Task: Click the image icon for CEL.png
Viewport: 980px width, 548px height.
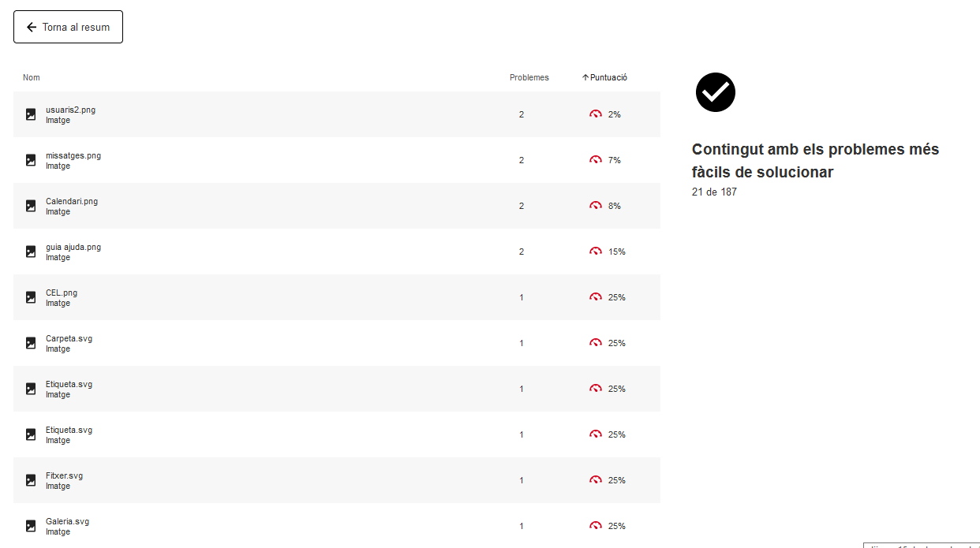Action: tap(31, 297)
